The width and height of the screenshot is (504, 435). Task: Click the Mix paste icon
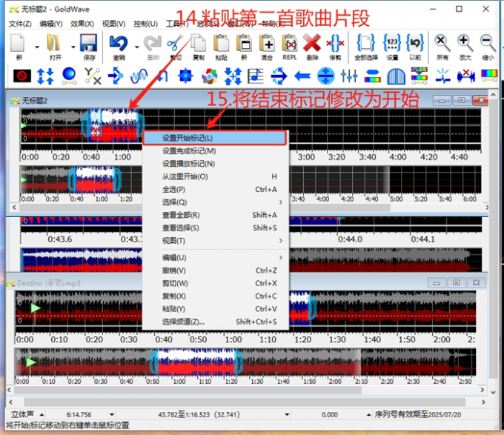point(267,44)
